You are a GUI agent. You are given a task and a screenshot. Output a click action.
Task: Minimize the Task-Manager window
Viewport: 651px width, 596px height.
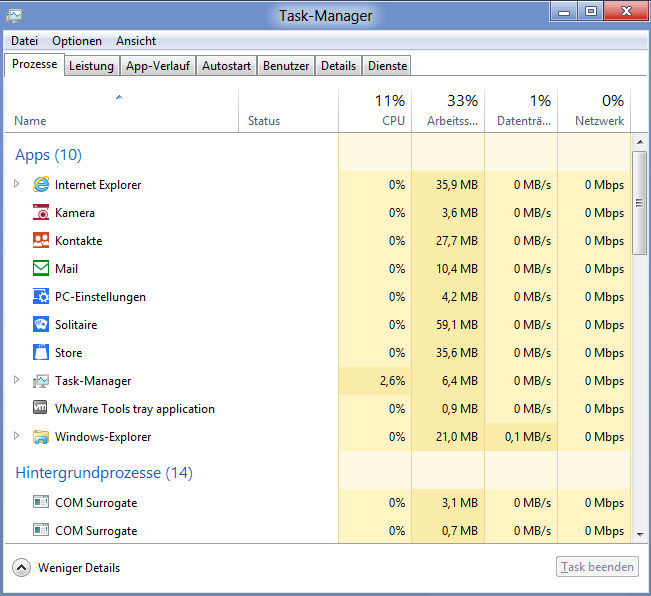(564, 11)
